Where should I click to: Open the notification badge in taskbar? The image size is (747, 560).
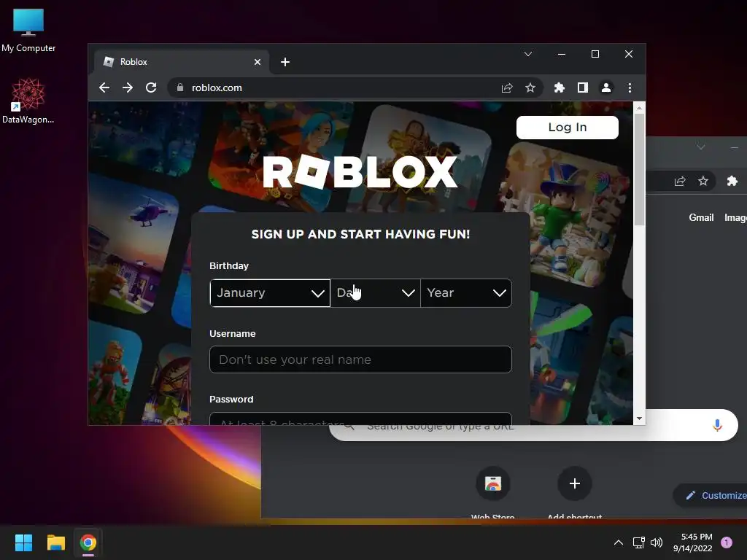coord(727,542)
